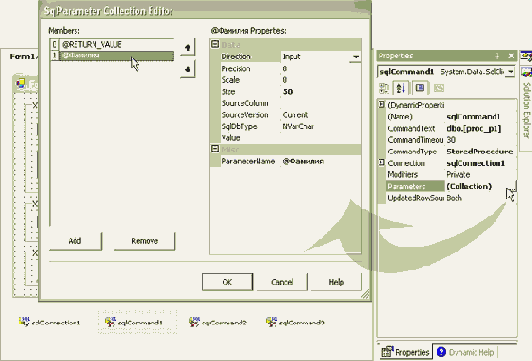Open the Solution Explorer side tab
The height and width of the screenshot is (361, 532).
pos(526,110)
